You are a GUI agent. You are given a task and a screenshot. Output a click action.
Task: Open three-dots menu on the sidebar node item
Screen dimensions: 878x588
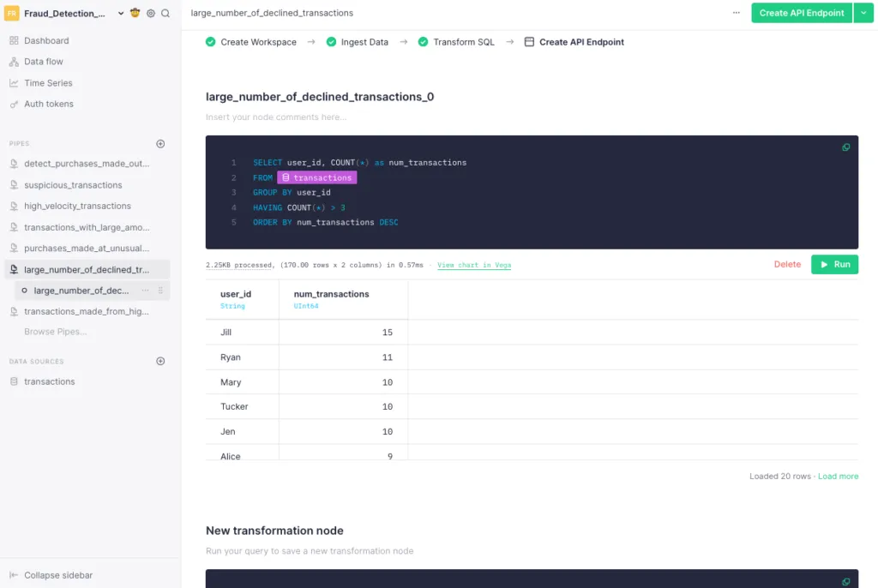(x=145, y=291)
